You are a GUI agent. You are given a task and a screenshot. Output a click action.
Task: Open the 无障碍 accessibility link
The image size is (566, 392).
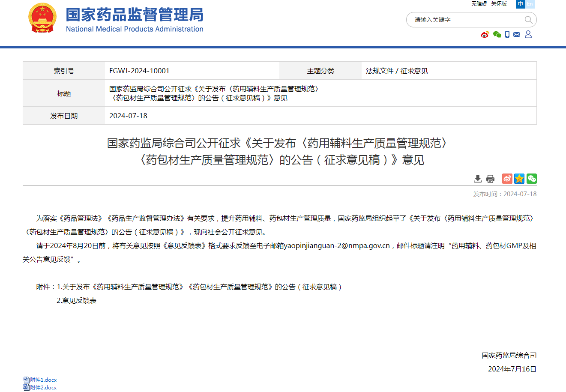tap(479, 4)
